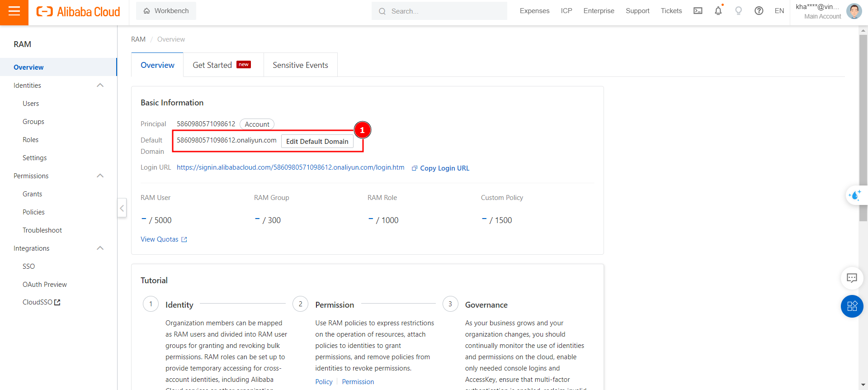Open the notifications bell
Screen dimensions: 868x390
[718, 11]
